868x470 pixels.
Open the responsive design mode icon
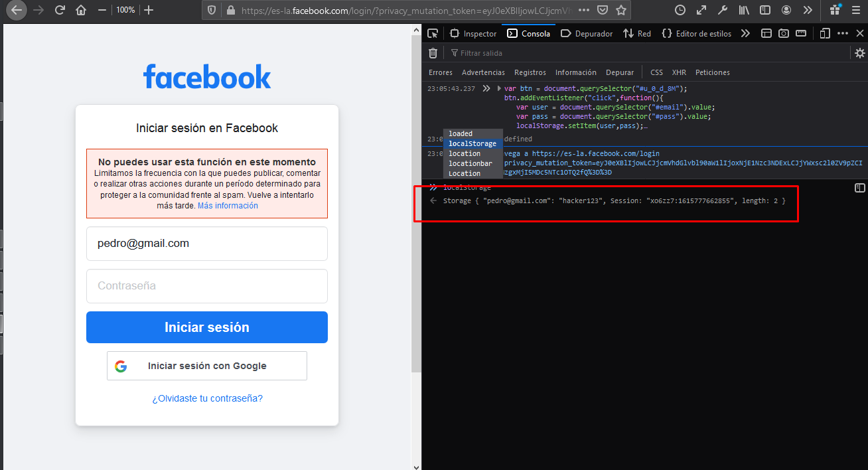[824, 33]
